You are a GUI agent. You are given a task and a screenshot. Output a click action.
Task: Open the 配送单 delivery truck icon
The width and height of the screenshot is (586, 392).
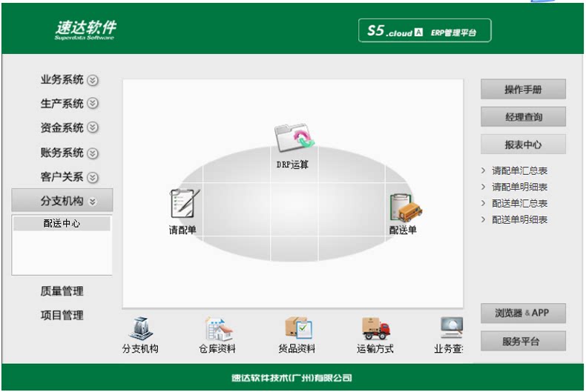(x=405, y=207)
